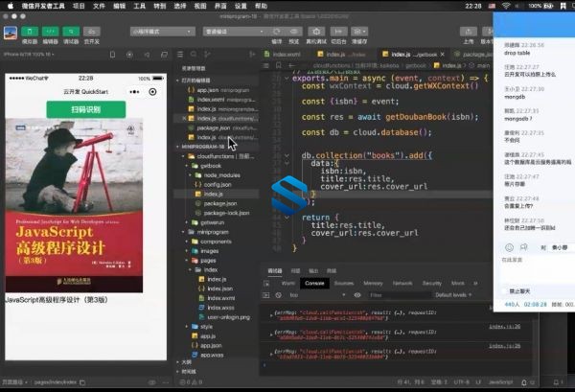The height and width of the screenshot is (392, 575).
Task: Click the bookmark icon in breadcrumb bar
Action: point(279,65)
